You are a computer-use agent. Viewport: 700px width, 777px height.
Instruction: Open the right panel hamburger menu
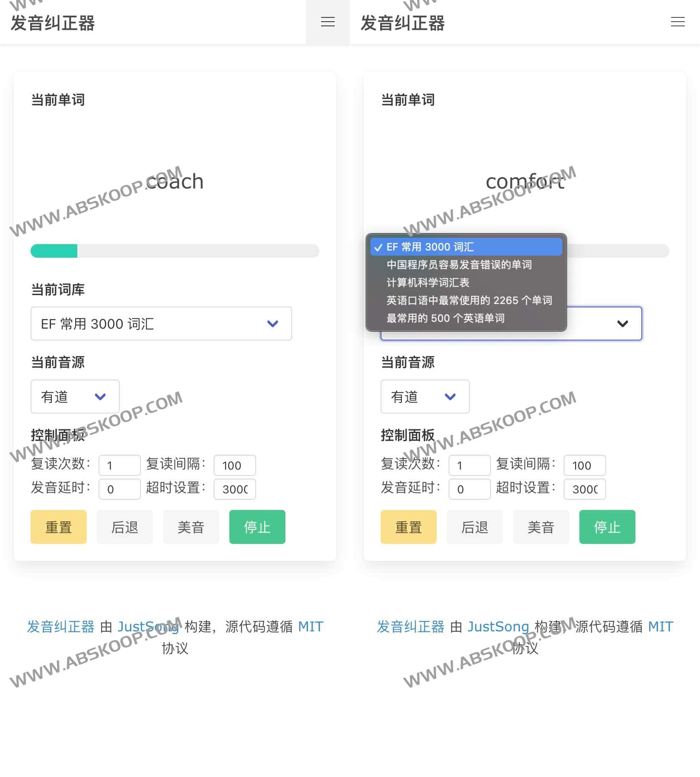(x=677, y=22)
